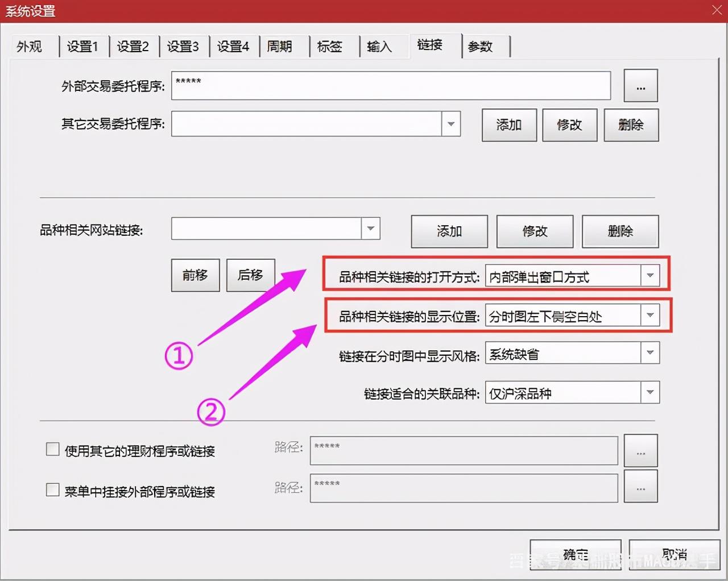This screenshot has height=581, width=728.
Task: Open 链接在分时图中显示风格 dropdown
Action: pyautogui.click(x=650, y=353)
